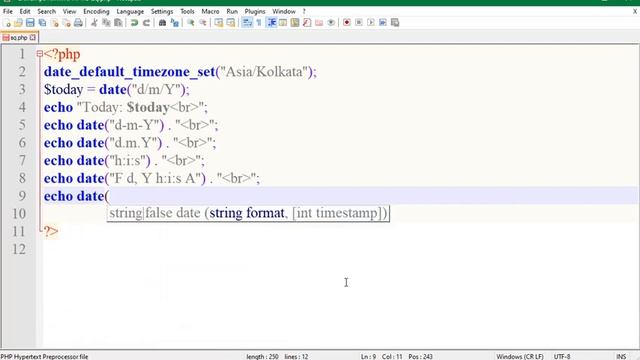Click the "Asia/Kolkata" string
This screenshot has height=360, width=640.
click(264, 72)
